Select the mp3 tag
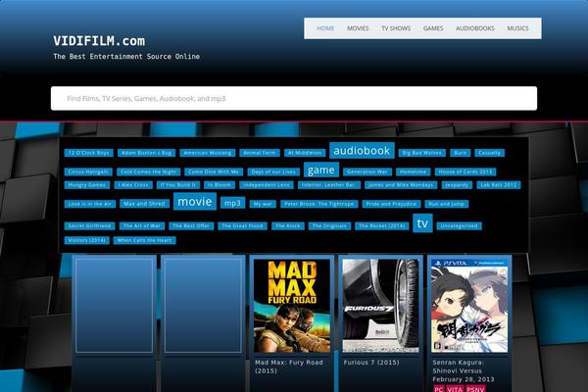 (x=232, y=203)
